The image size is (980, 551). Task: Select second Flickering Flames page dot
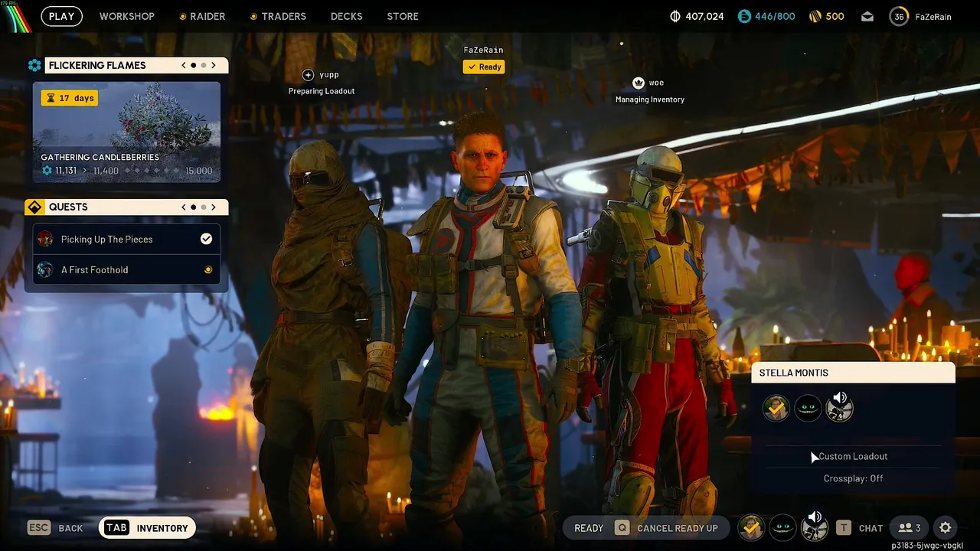pyautogui.click(x=203, y=65)
